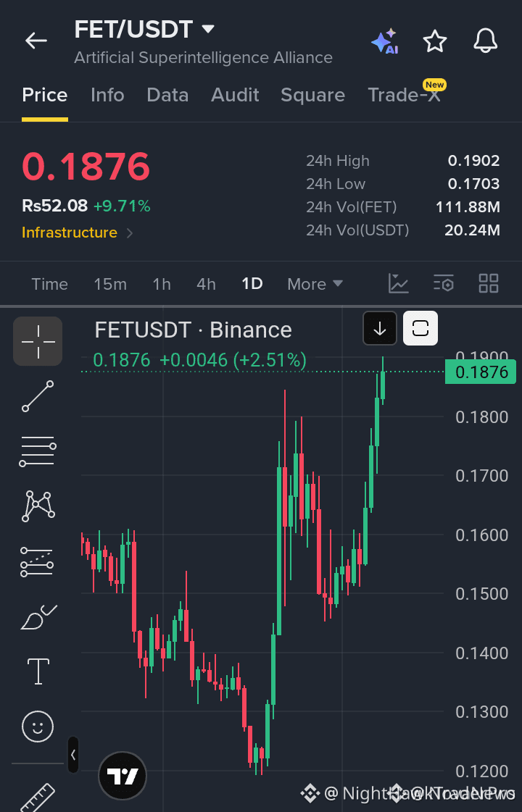This screenshot has height=812, width=522.
Task: Select the 4h timeframe
Action: (206, 284)
